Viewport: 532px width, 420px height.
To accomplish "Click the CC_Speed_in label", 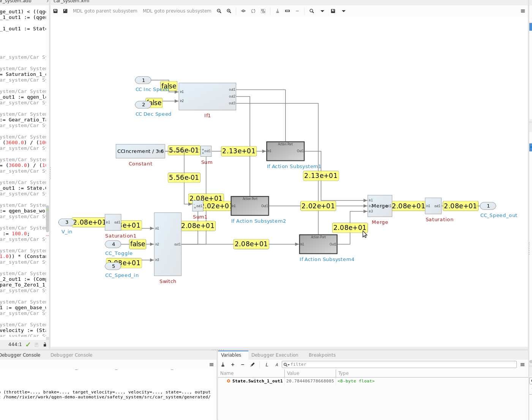I will coord(122,275).
